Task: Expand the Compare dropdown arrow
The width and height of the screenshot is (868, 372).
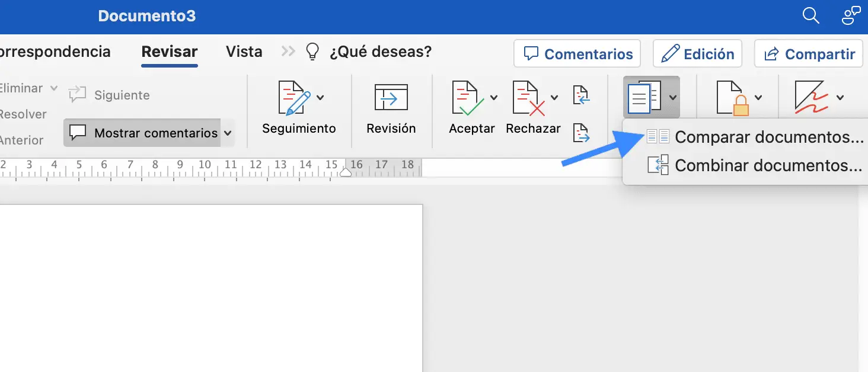Action: click(672, 98)
